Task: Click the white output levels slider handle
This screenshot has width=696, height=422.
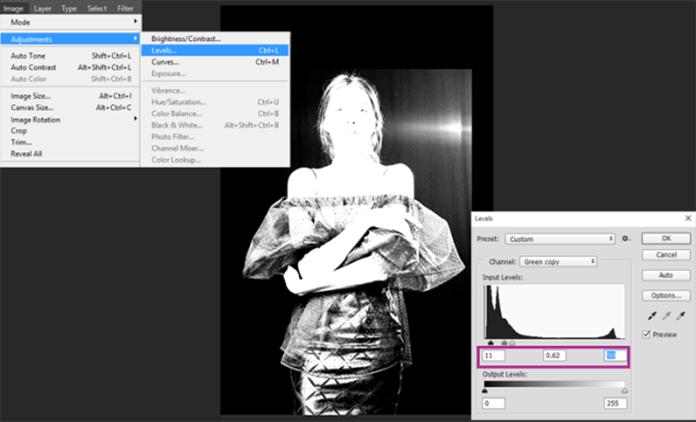Action: 625,391
